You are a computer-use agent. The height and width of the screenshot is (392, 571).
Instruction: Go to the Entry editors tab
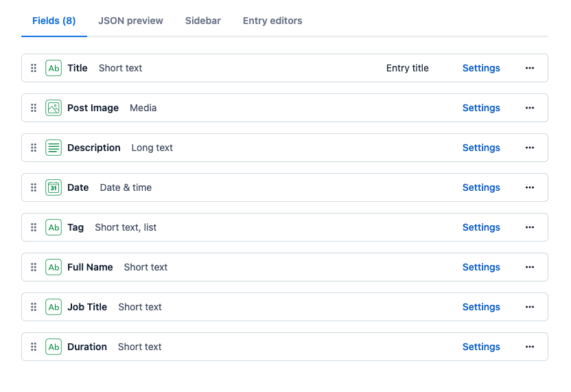(x=272, y=21)
